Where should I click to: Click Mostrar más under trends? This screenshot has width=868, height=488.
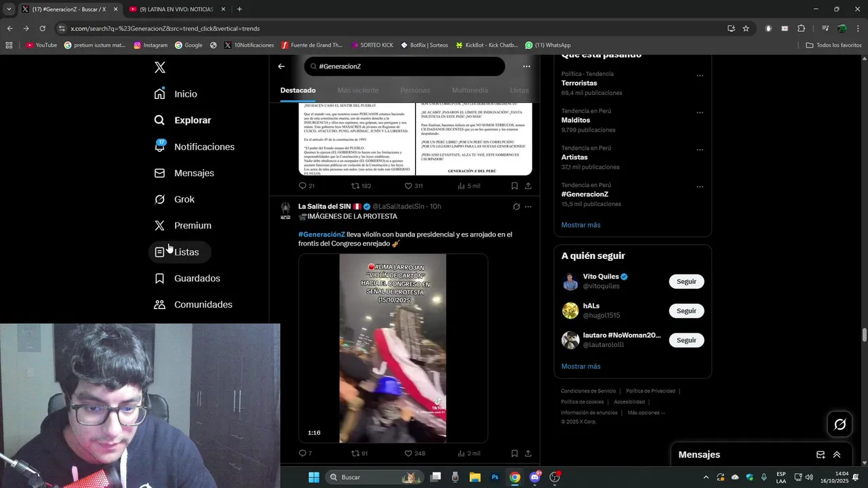(580, 225)
